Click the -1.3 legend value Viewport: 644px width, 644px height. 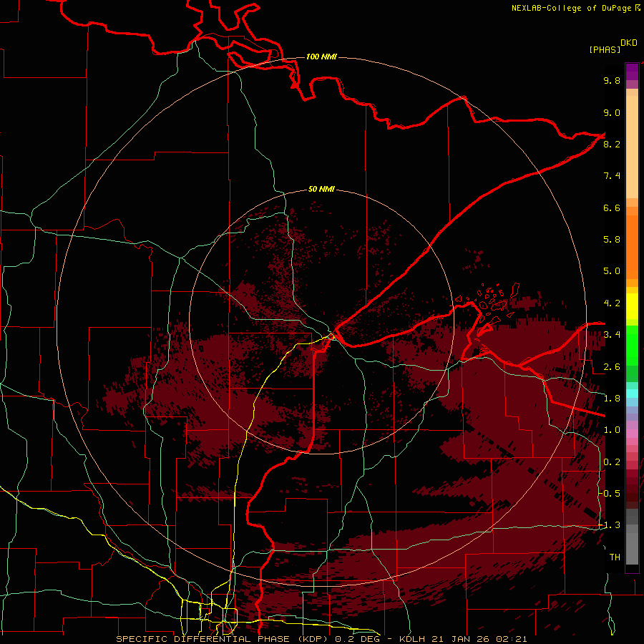[x=610, y=525]
